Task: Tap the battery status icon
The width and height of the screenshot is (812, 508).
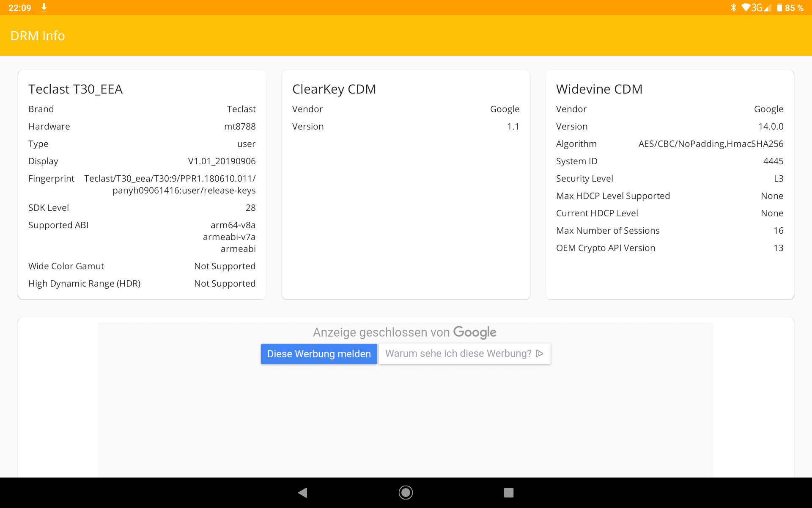Action: (x=779, y=8)
